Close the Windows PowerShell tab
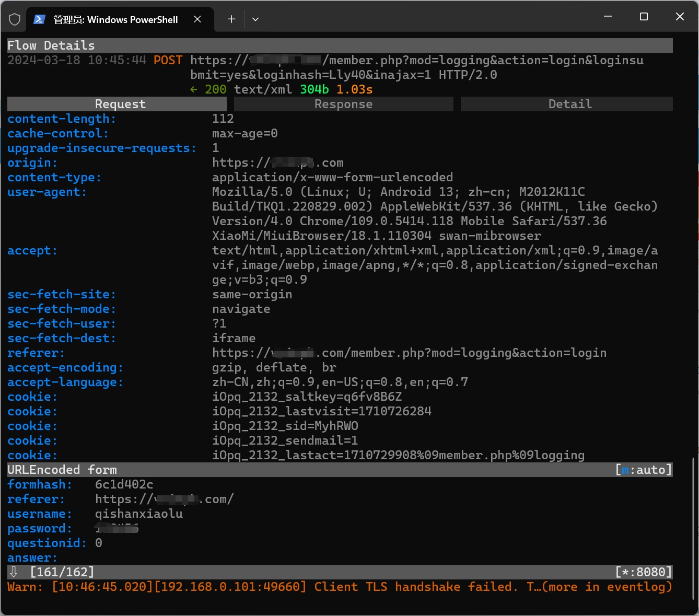Image resolution: width=699 pixels, height=616 pixels. click(x=197, y=19)
